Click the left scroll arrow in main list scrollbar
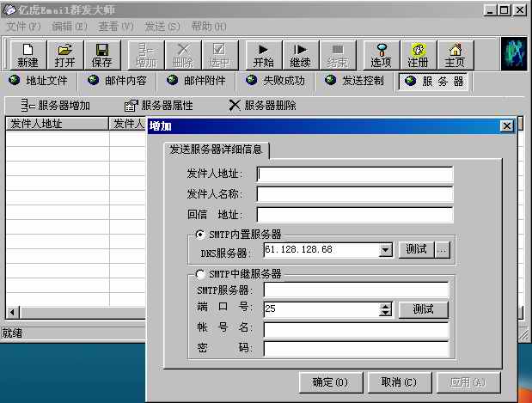This screenshot has height=403, width=532. (13, 312)
